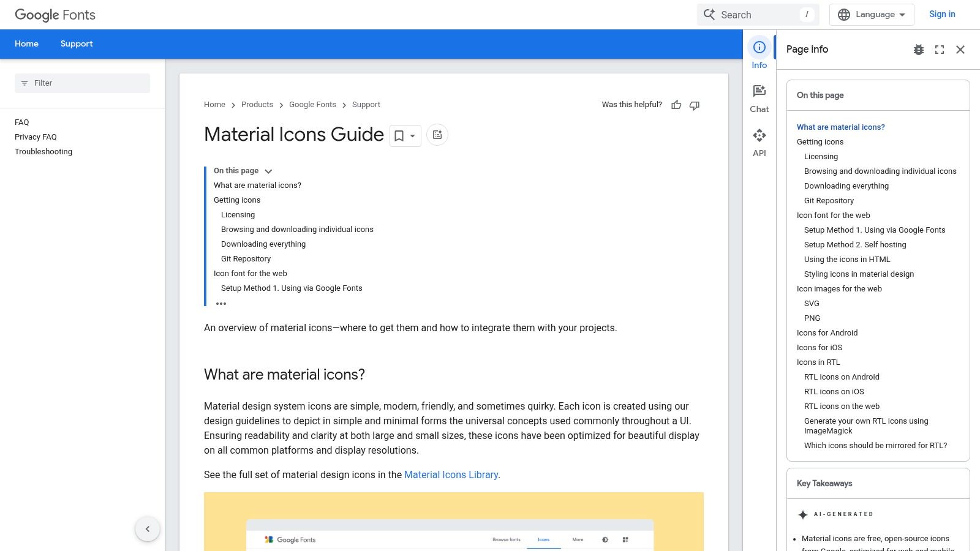Give a thumbs down for page helpfulness
980x551 pixels.
pyautogui.click(x=695, y=105)
